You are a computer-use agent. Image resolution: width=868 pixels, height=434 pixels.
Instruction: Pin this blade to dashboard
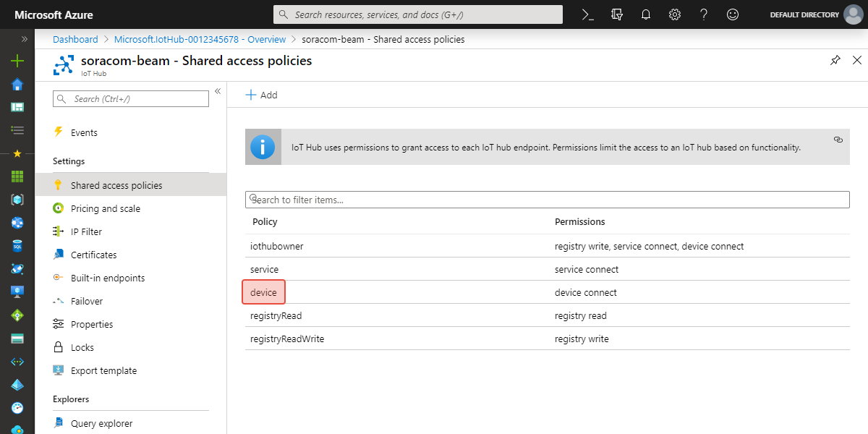(x=835, y=61)
